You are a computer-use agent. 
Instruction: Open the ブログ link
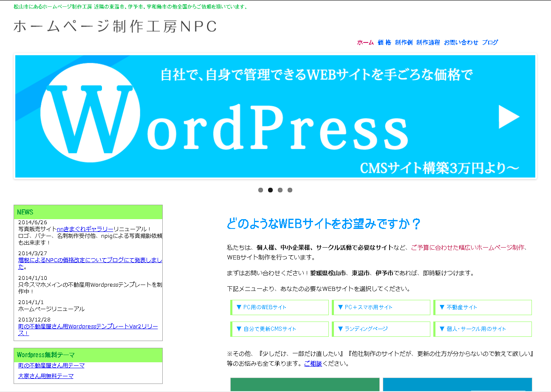coord(490,42)
